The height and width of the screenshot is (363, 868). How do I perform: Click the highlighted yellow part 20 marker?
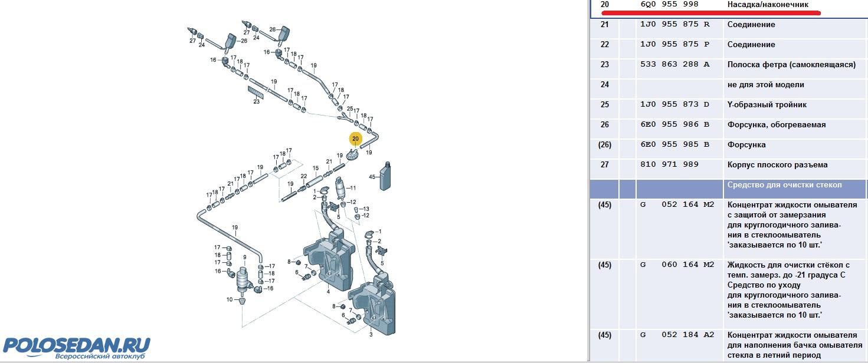[355, 139]
